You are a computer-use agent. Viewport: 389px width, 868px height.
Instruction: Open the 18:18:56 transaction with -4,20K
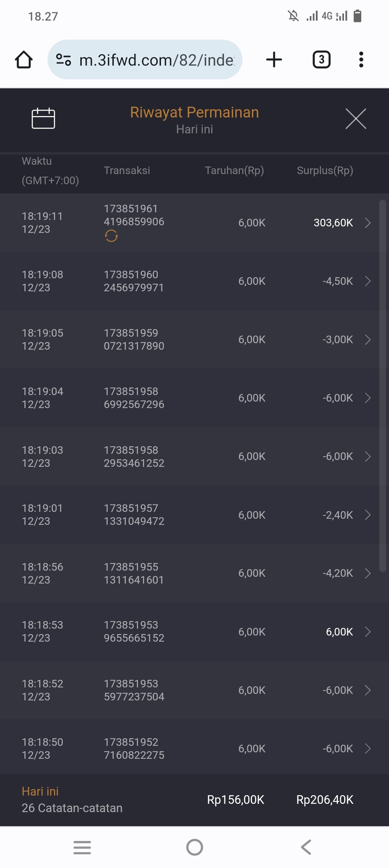point(194,573)
